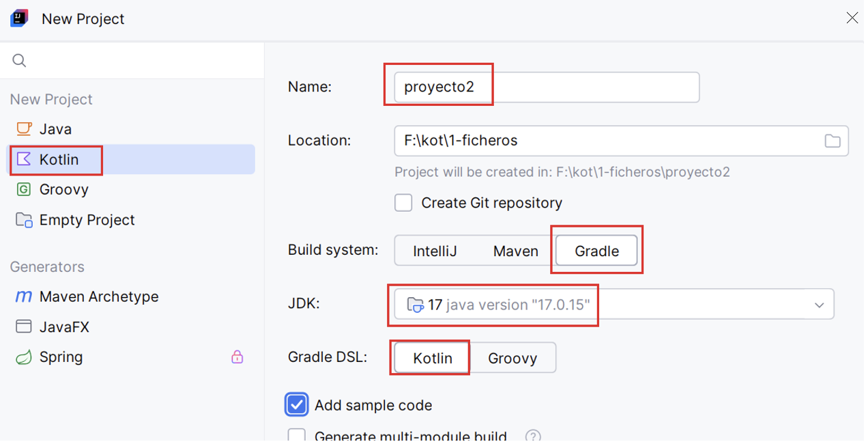The width and height of the screenshot is (868, 444).
Task: Click the Kotlin logo icon
Action: [24, 159]
